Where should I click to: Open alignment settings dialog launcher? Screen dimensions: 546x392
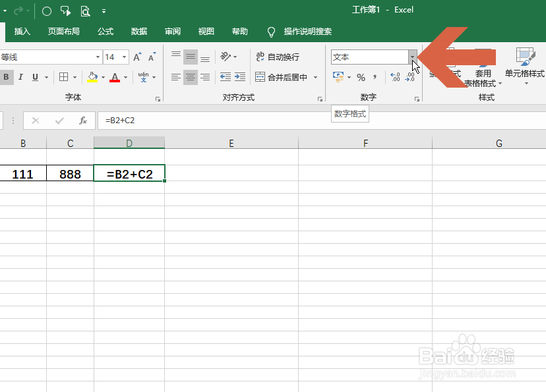320,99
